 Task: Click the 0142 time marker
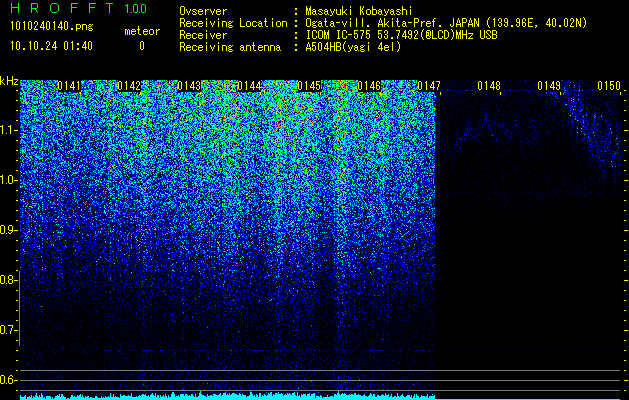tap(129, 86)
